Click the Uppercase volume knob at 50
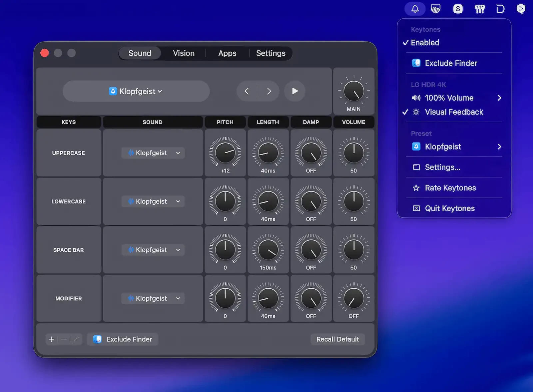Screen dimensions: 533x392 354,153
